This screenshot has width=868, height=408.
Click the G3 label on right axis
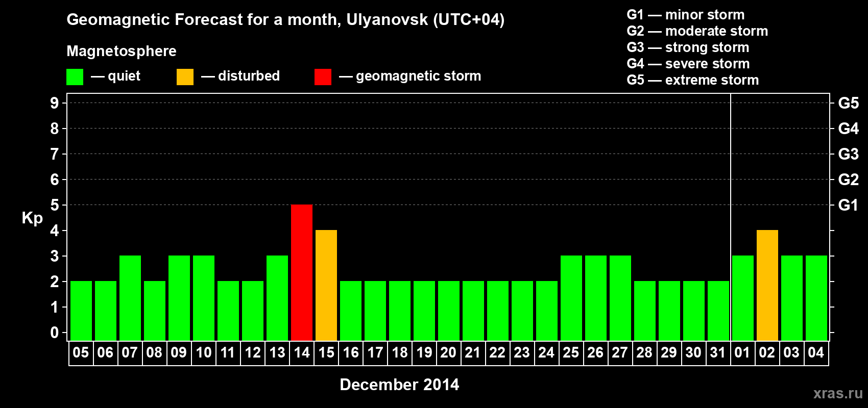pyautogui.click(x=848, y=154)
